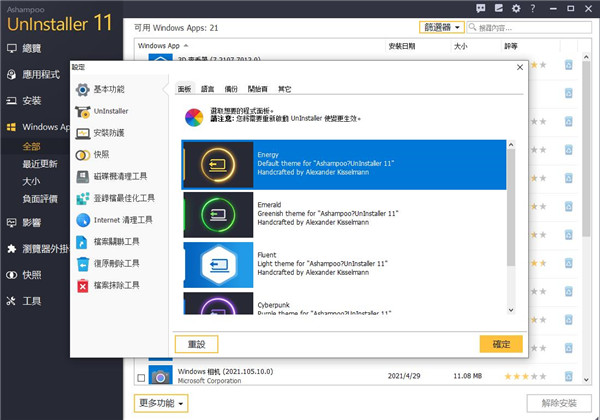Click the 重設 button
The height and width of the screenshot is (420, 600).
point(197,344)
